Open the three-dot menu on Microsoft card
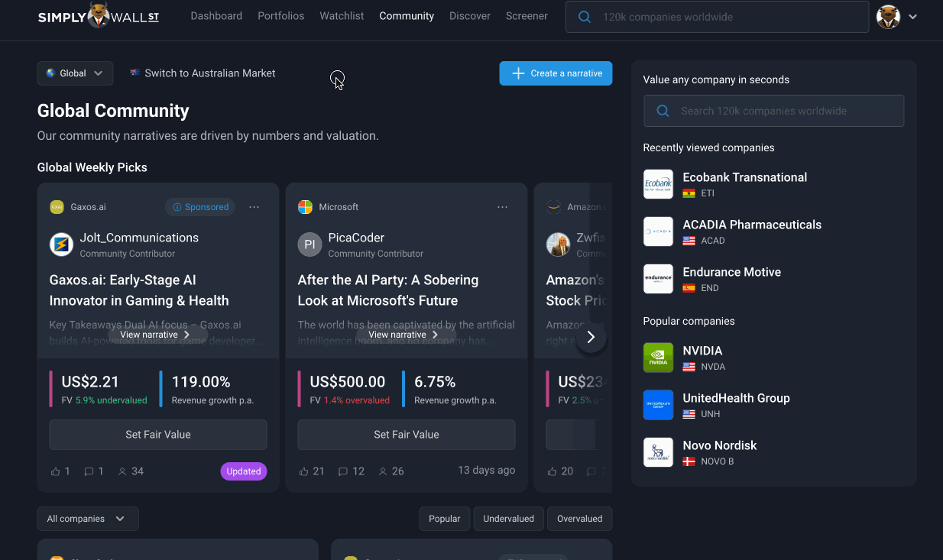The width and height of the screenshot is (943, 560). tap(502, 207)
